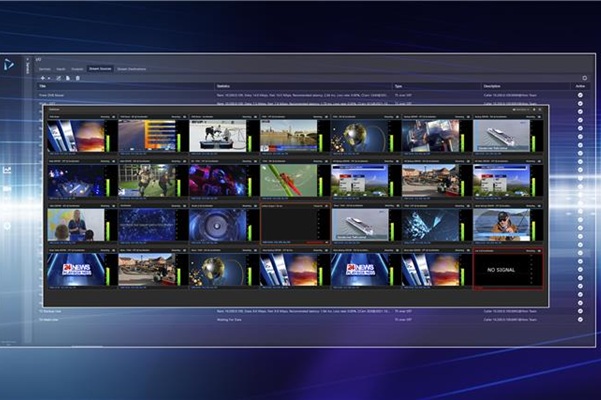601x400 pixels.
Task: Click the edit pencil icon in the toolbar
Action: click(x=59, y=78)
